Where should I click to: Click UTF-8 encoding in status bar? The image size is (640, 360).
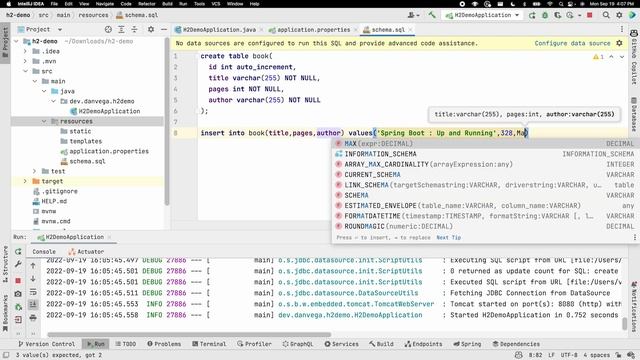pos(569,355)
